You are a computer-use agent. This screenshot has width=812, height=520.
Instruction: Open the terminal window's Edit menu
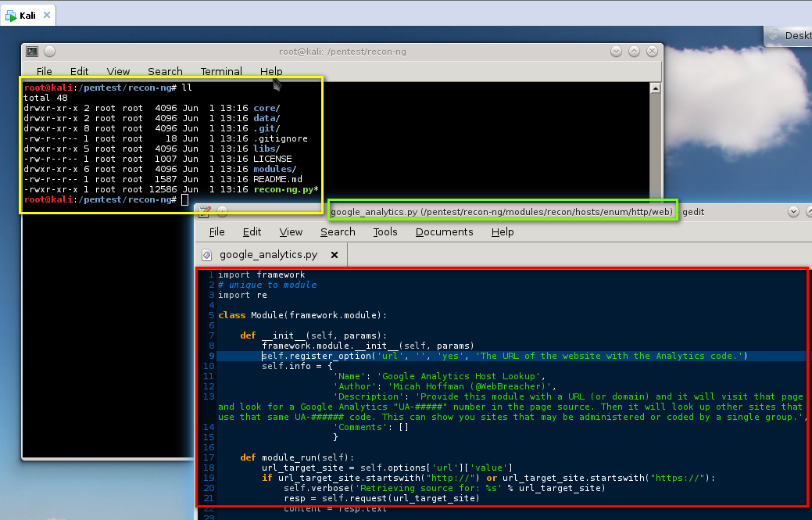click(79, 71)
